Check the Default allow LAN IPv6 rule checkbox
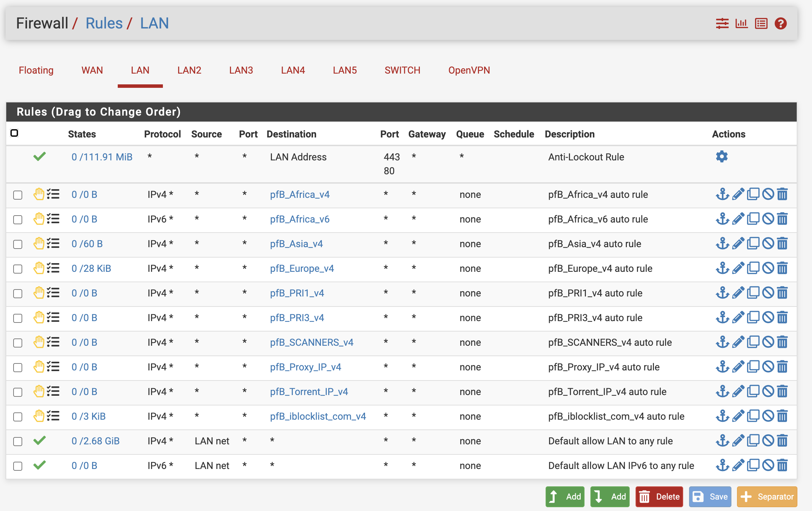Image resolution: width=812 pixels, height=511 pixels. point(18,466)
